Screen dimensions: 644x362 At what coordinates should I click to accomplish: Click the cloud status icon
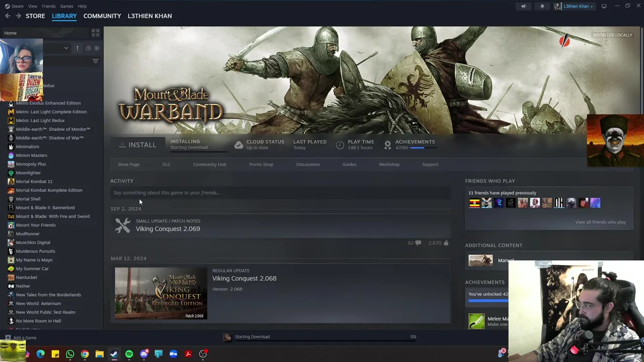click(238, 145)
